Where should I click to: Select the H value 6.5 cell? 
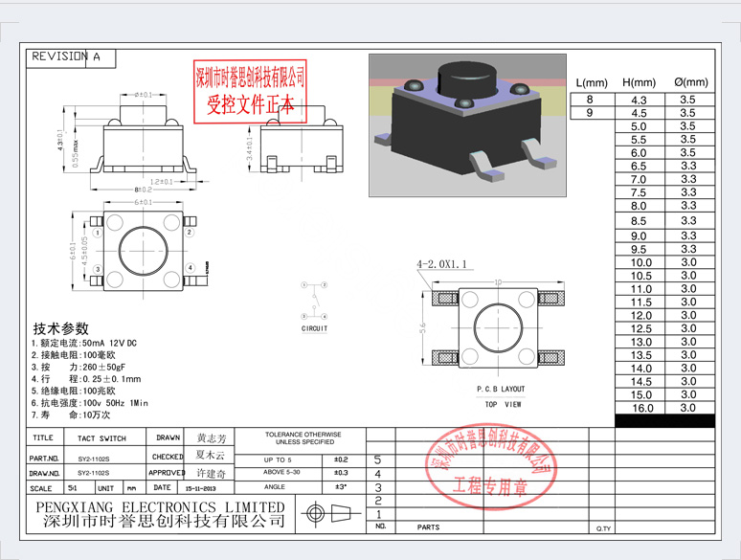pos(640,166)
